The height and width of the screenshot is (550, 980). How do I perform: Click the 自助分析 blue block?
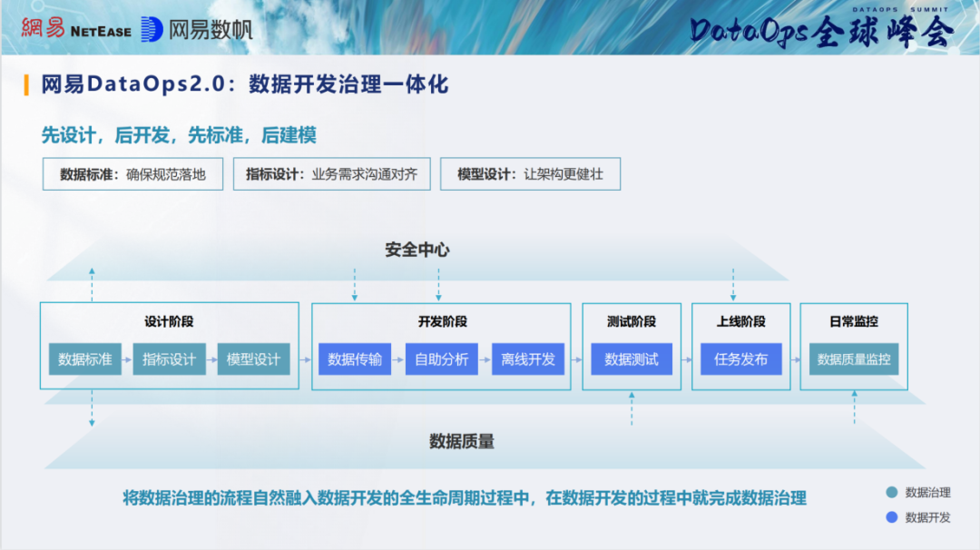[442, 358]
